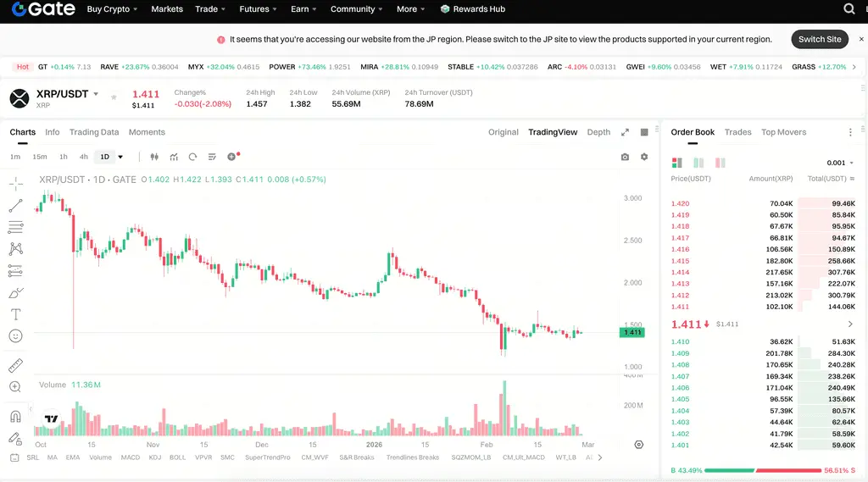Screen dimensions: 868x482
Task: Switch to the Trades tab
Action: [738, 132]
